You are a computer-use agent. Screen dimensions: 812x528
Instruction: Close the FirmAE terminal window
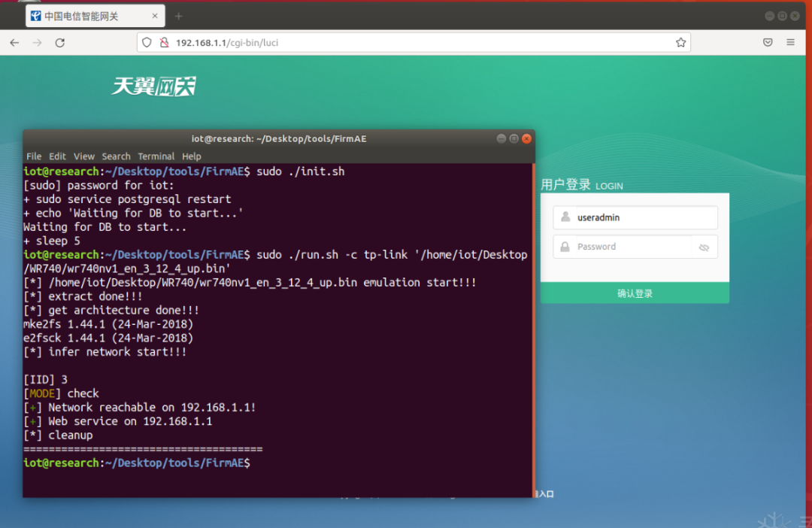tap(526, 138)
